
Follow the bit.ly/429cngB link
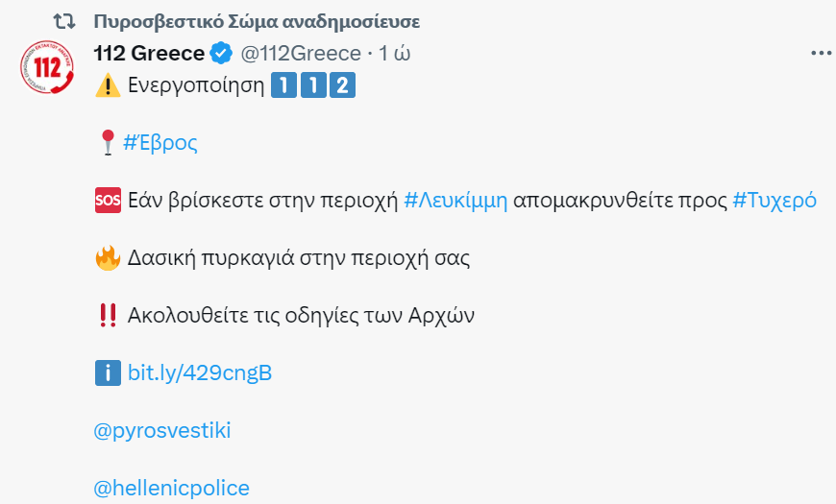click(x=200, y=373)
